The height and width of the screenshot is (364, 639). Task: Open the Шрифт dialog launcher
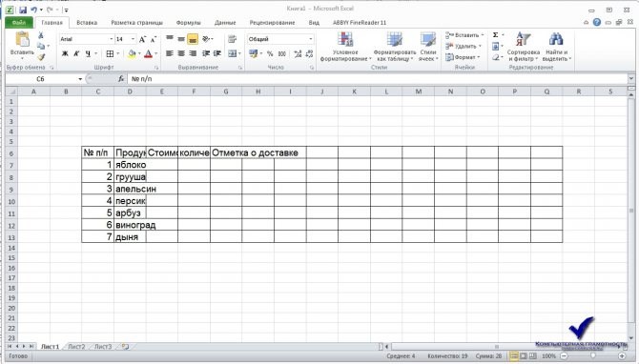click(x=156, y=68)
